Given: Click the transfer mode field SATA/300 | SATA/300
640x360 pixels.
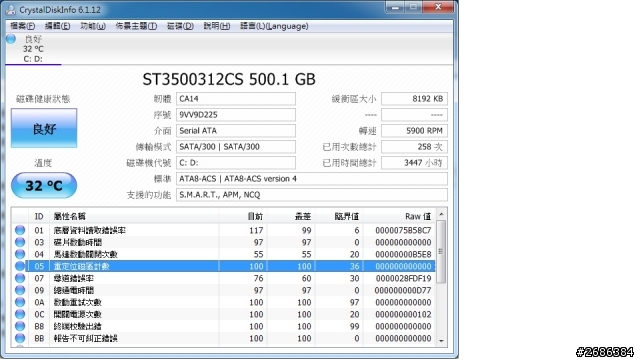Looking at the screenshot, I should point(236,147).
